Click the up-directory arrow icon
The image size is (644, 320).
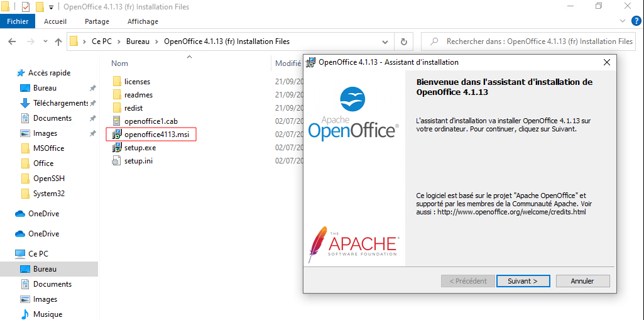coord(58,42)
